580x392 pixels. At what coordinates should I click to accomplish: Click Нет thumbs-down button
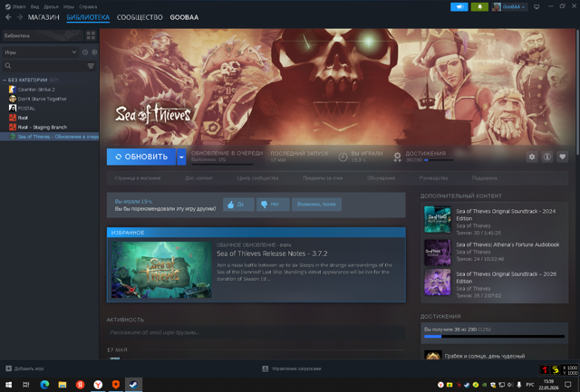click(x=273, y=205)
